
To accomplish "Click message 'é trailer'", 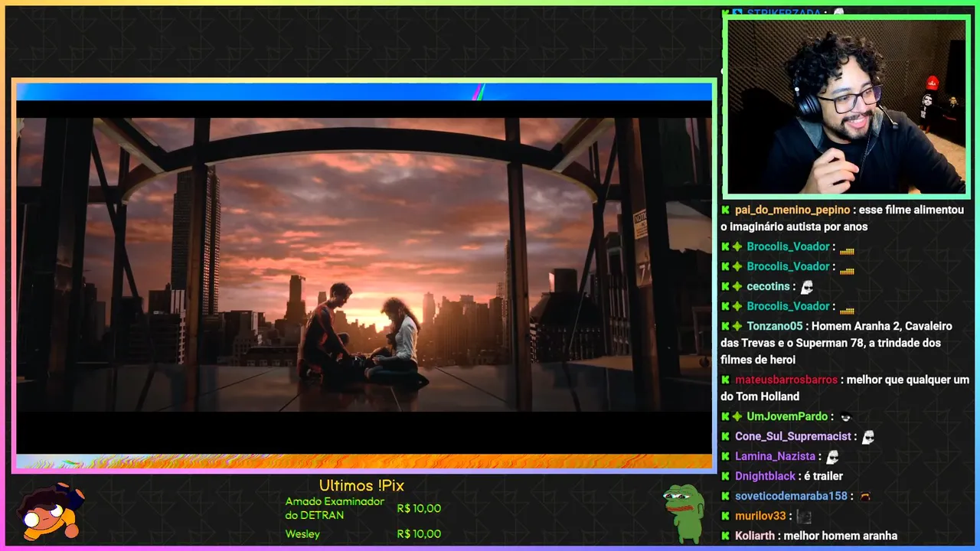I will 824,476.
